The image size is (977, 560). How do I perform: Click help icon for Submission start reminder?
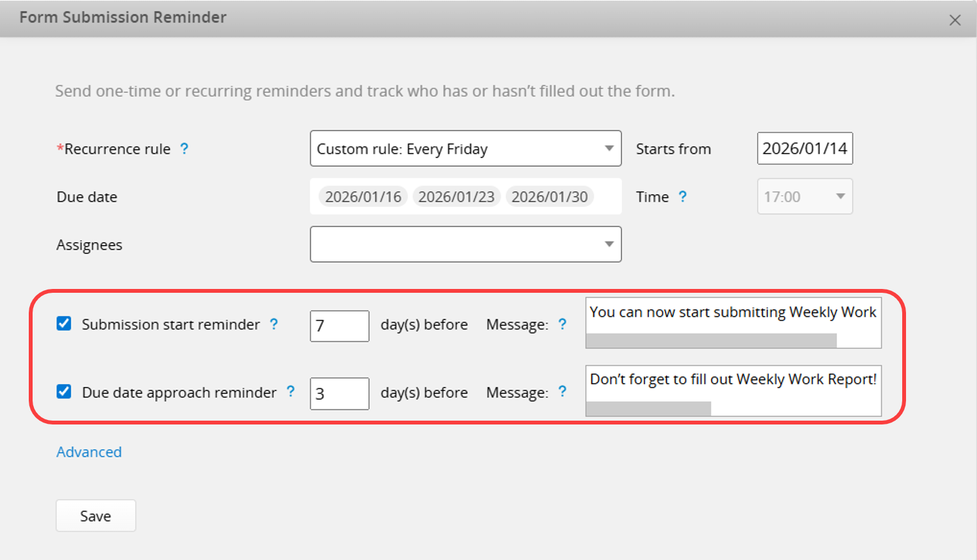(274, 324)
